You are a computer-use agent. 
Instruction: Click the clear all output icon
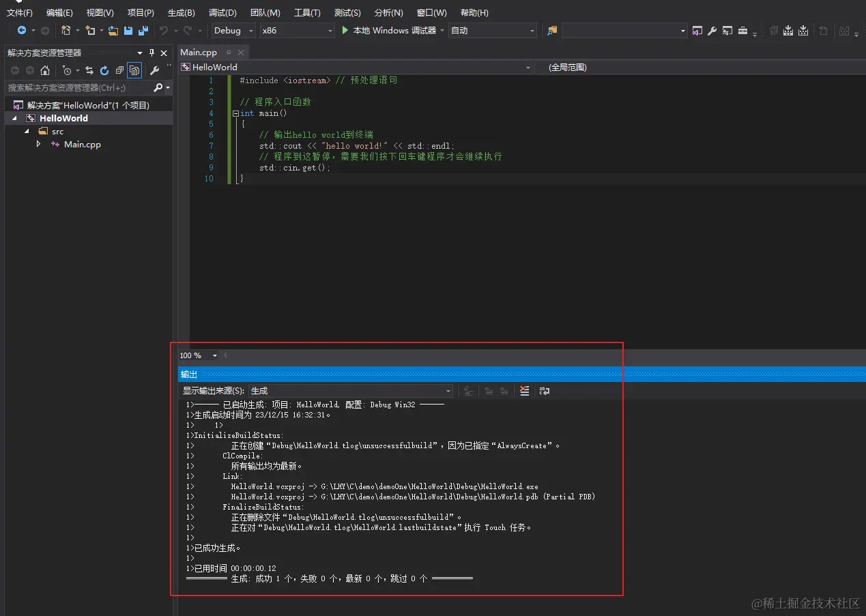(524, 391)
